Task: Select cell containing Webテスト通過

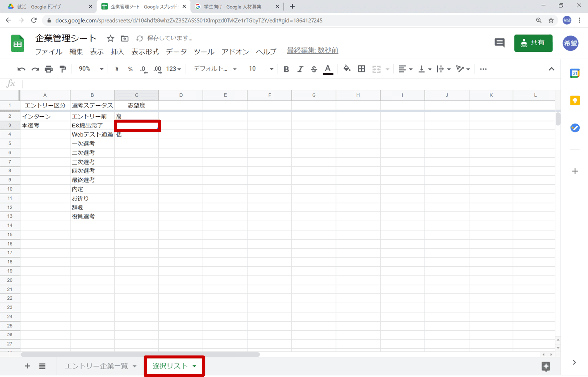Action: (x=92, y=135)
